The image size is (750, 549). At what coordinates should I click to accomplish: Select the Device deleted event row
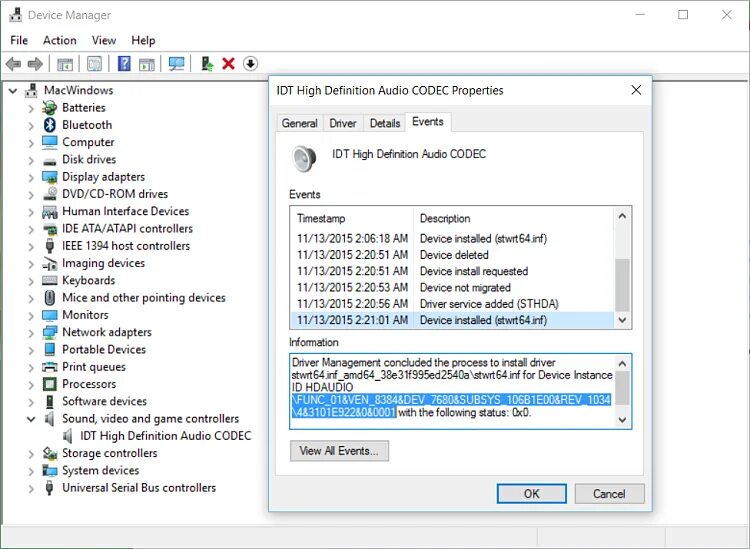tap(452, 255)
